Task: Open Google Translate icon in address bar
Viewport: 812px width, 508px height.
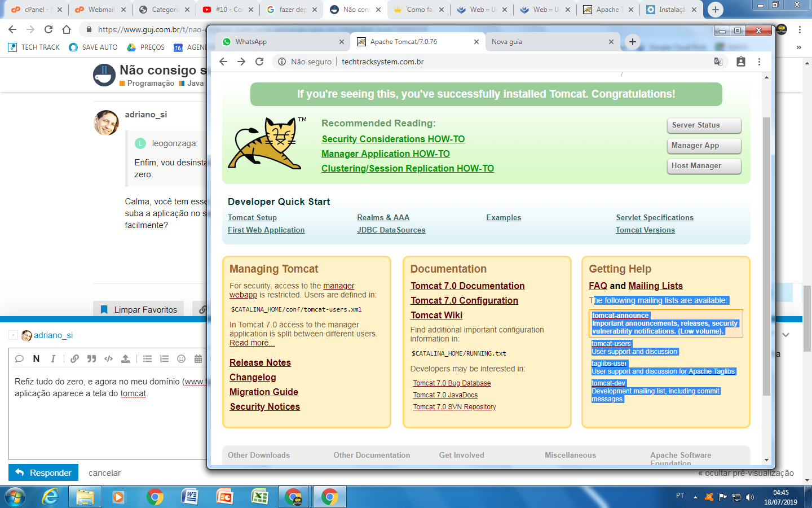Action: (718, 62)
